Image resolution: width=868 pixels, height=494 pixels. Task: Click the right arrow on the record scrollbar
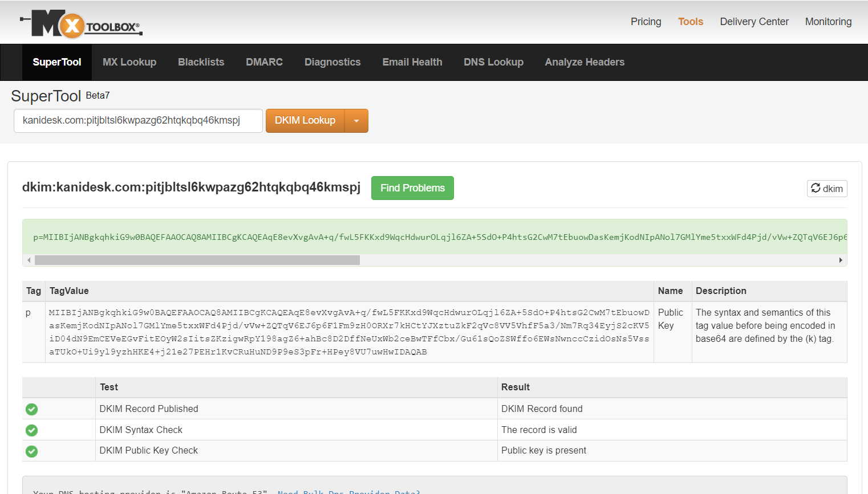pyautogui.click(x=840, y=260)
